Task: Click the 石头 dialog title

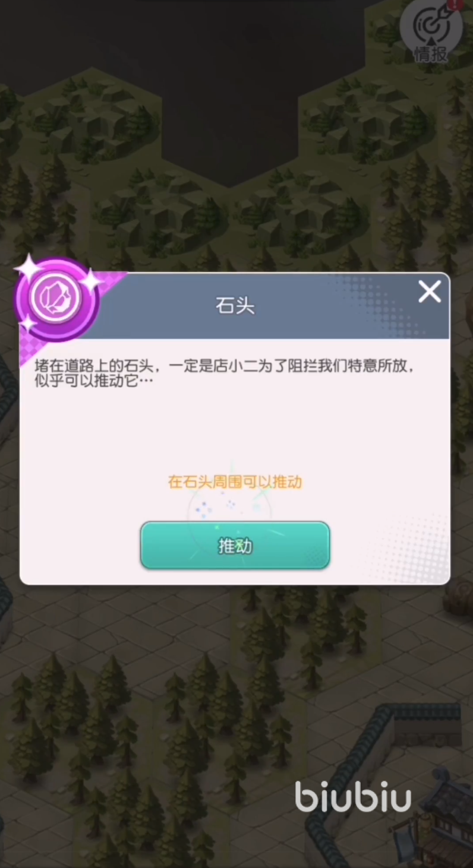Action: 235,306
